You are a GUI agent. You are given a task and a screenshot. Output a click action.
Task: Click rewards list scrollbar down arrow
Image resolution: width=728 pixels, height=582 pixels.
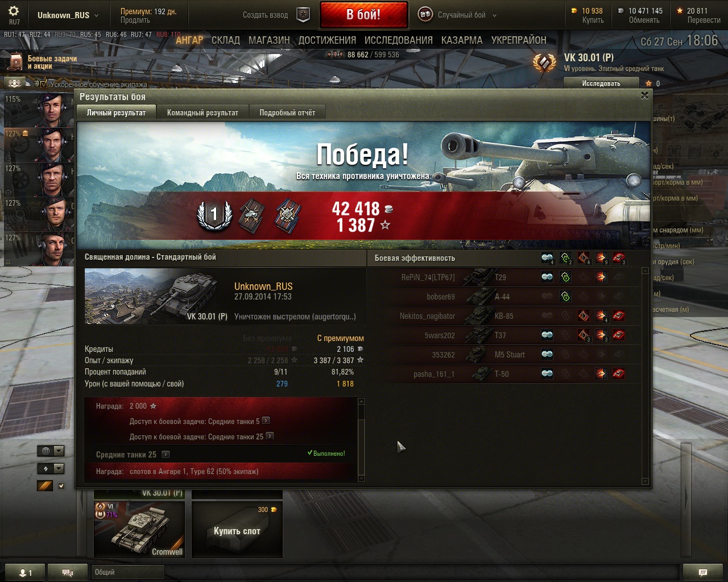(361, 479)
